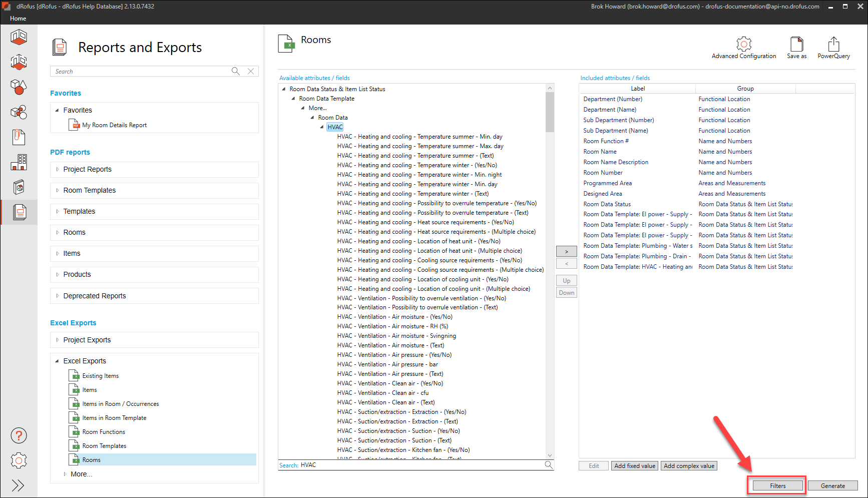
Task: Select Items in Room / Occurrences export
Action: [x=120, y=404]
